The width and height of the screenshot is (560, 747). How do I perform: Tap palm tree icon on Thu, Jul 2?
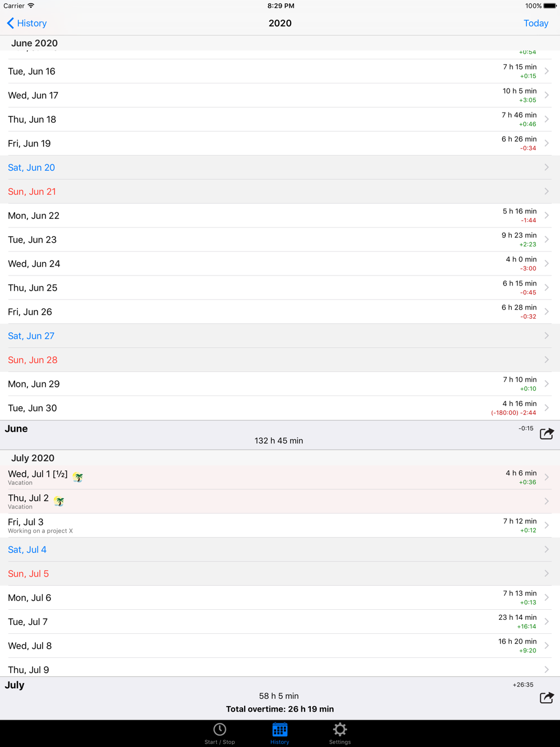click(59, 501)
